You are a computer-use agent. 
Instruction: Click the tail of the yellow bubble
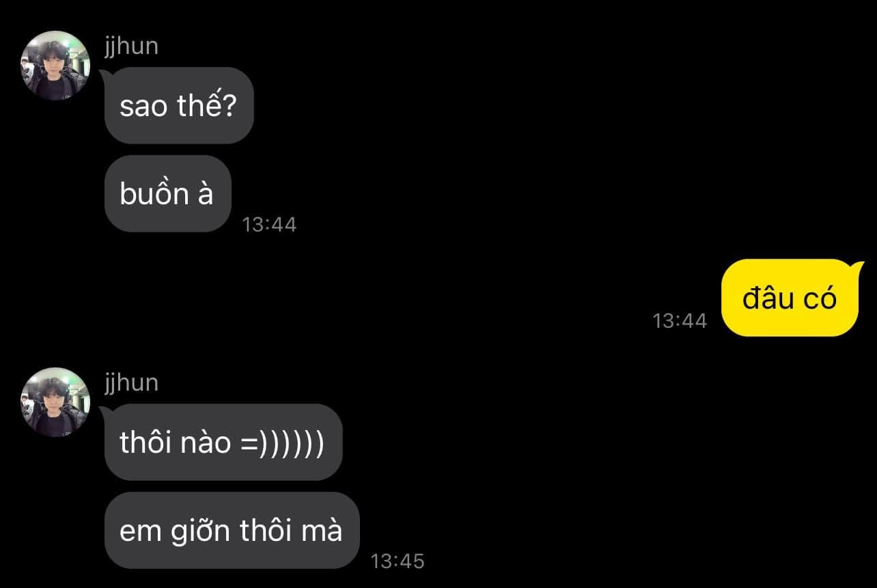[x=858, y=266]
